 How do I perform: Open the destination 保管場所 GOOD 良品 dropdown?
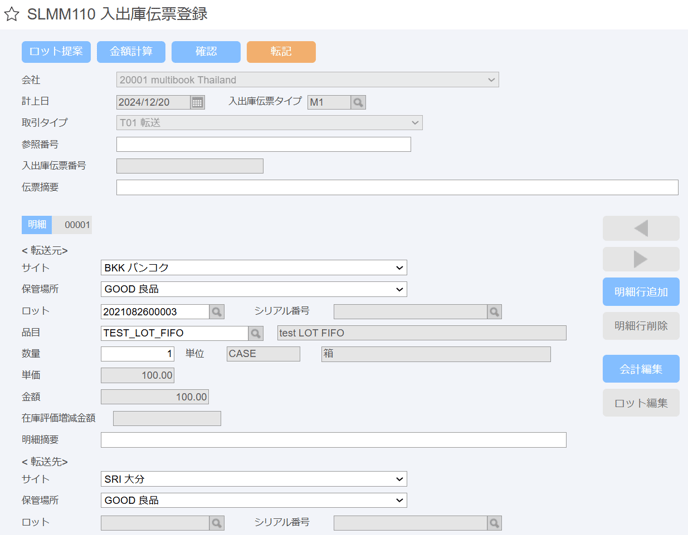pos(254,500)
